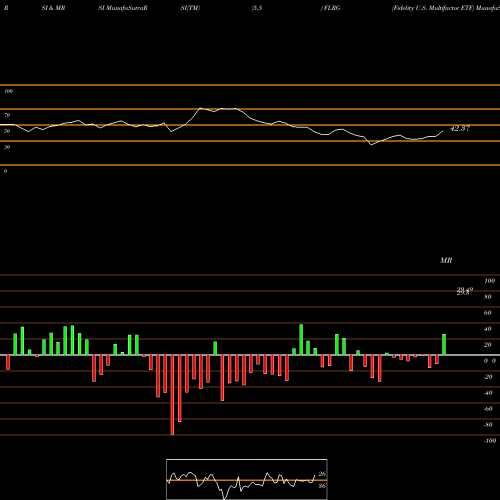Click the label 36 in mini chart

point(322,486)
